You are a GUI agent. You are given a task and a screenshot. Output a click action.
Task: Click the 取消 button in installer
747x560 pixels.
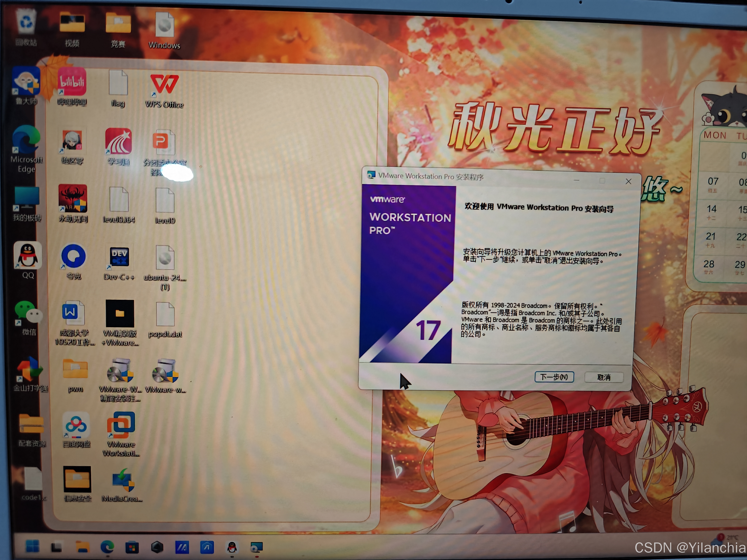[x=603, y=377]
